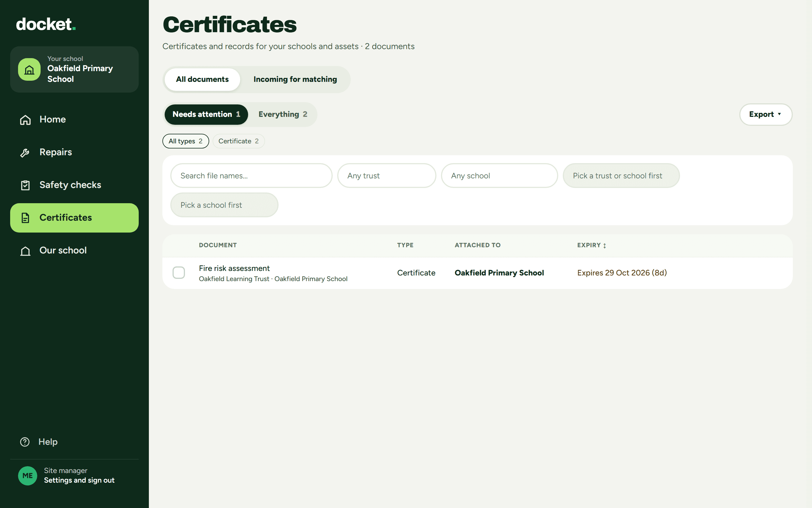
Task: Switch to the All documents tab
Action: 202,79
